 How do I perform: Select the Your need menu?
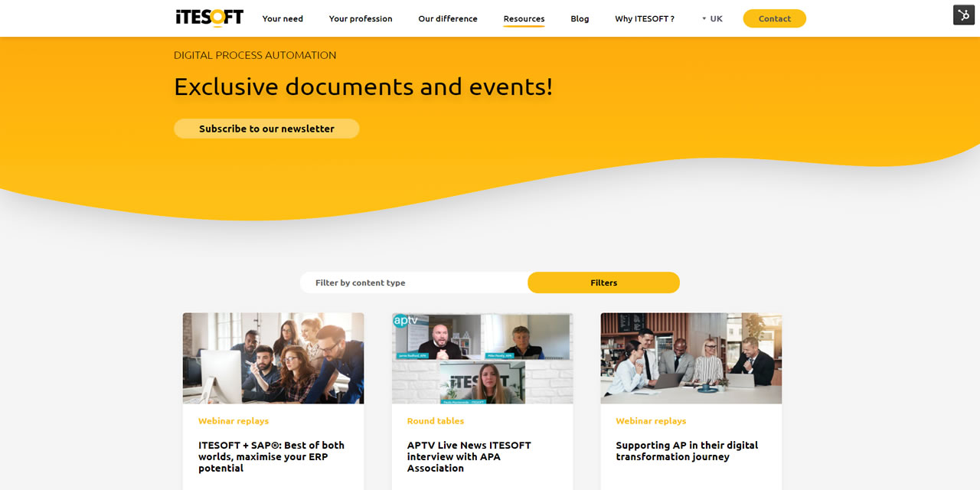283,18
